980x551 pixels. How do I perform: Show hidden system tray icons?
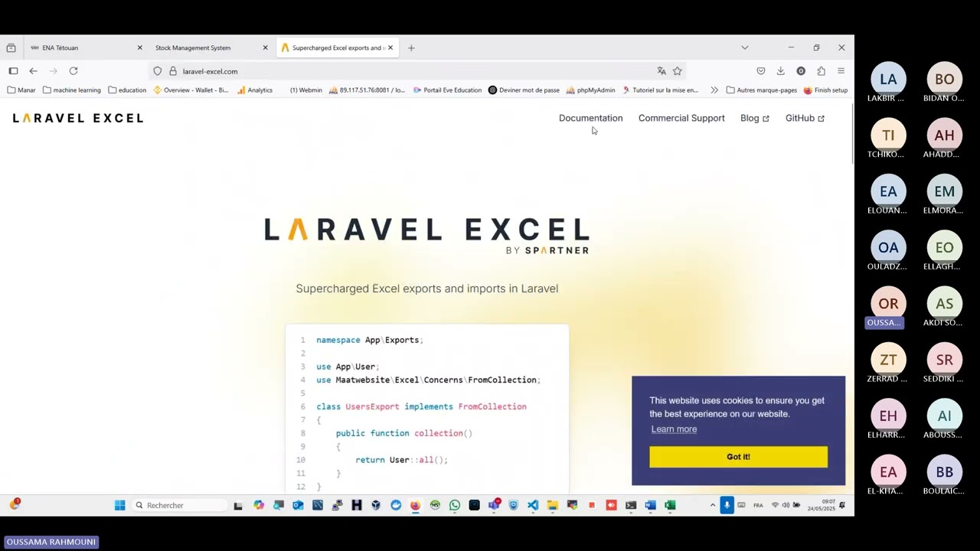pos(713,505)
